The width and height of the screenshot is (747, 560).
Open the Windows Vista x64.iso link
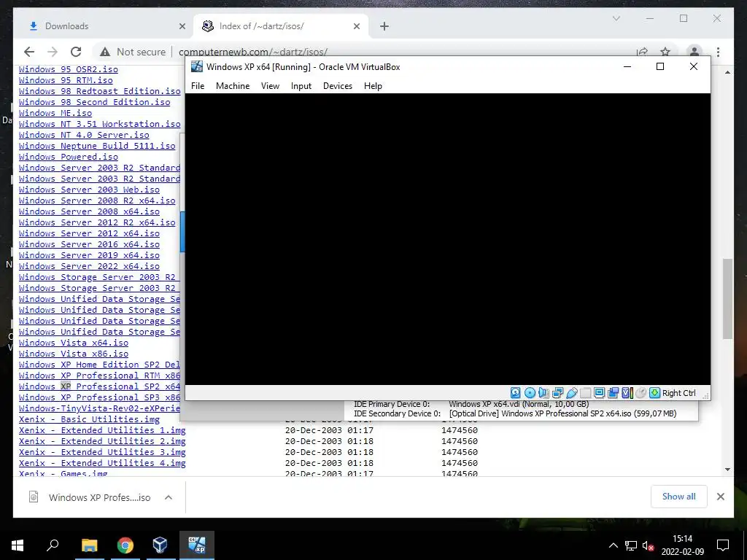coord(74,343)
